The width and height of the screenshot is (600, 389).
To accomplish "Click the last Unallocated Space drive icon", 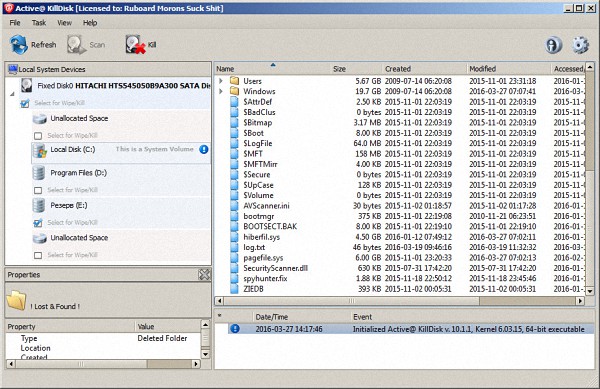I will pos(39,238).
